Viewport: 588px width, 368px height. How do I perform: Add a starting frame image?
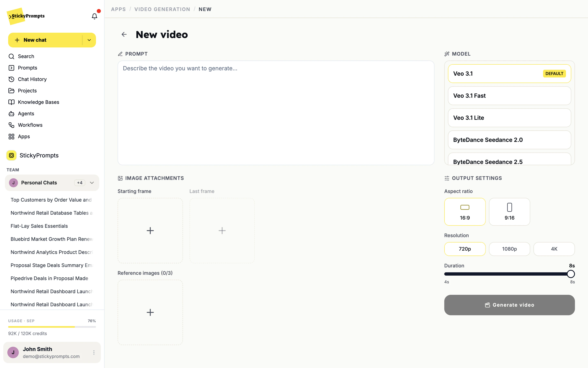click(x=150, y=230)
